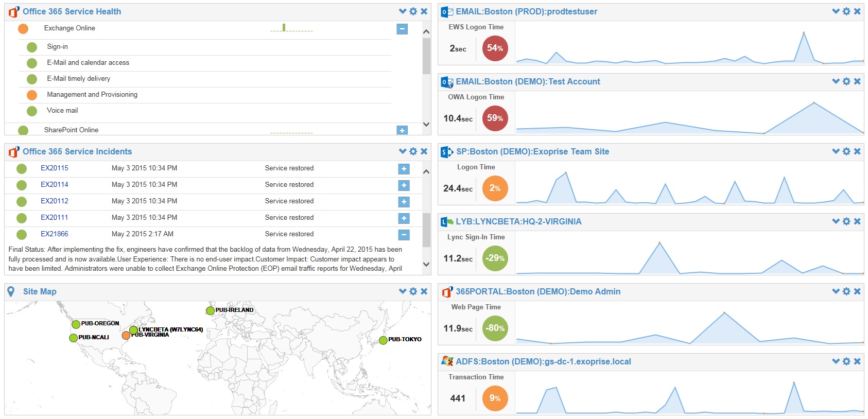Screen dimensions: 868x419
Task: Click the SharePoint Logon Time 2% badge
Action: coord(495,188)
